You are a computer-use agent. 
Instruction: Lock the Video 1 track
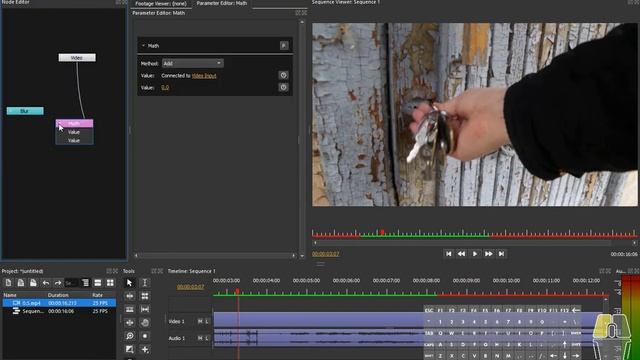tap(207, 322)
